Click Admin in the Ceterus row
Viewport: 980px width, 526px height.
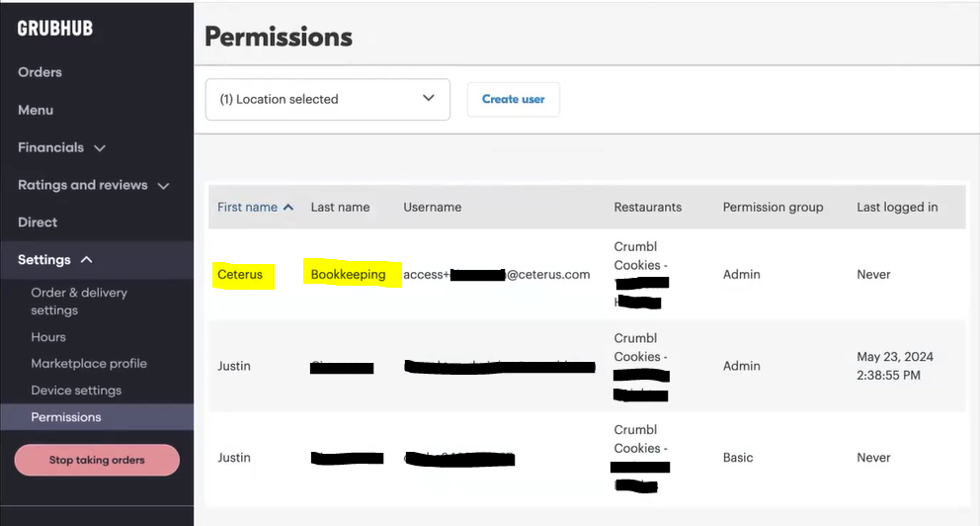click(741, 275)
